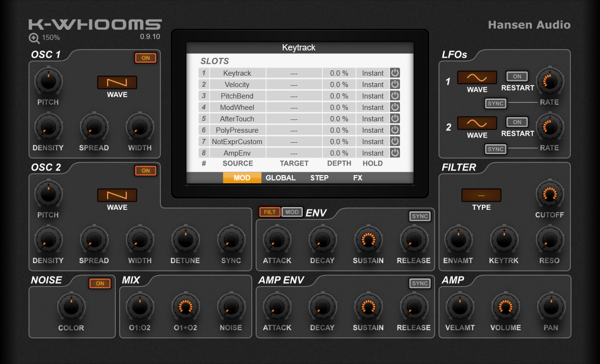This screenshot has width=600, height=364.
Task: Click the OSC 1 DENSITY knob
Action: pyautogui.click(x=48, y=127)
